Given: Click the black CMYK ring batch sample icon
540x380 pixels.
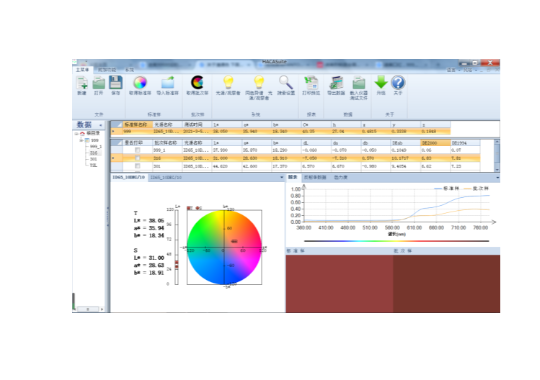Looking at the screenshot, I should (x=197, y=83).
